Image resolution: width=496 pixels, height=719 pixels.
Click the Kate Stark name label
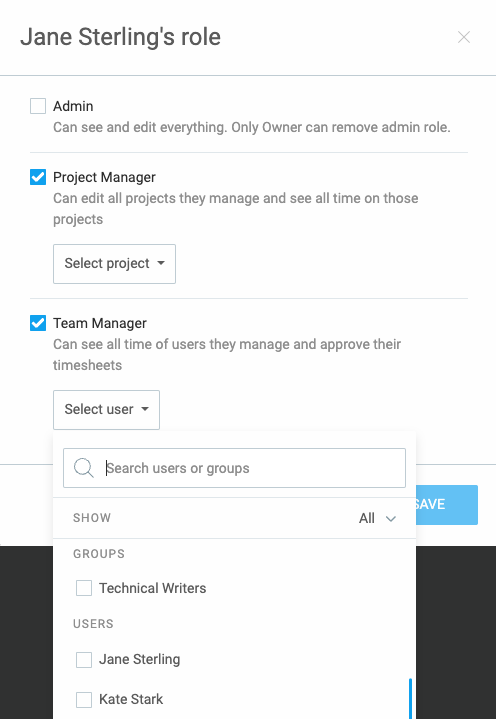[131, 699]
